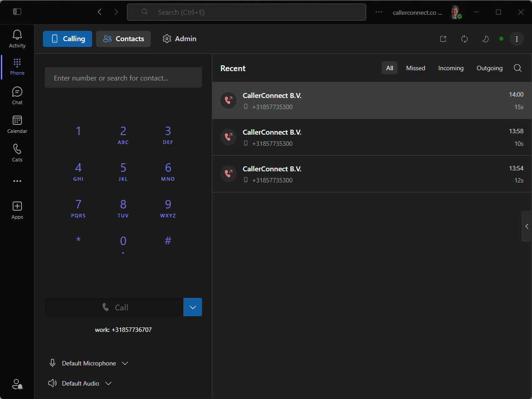The width and height of the screenshot is (532, 399).
Task: Open Calendar in the sidebar
Action: 17,124
